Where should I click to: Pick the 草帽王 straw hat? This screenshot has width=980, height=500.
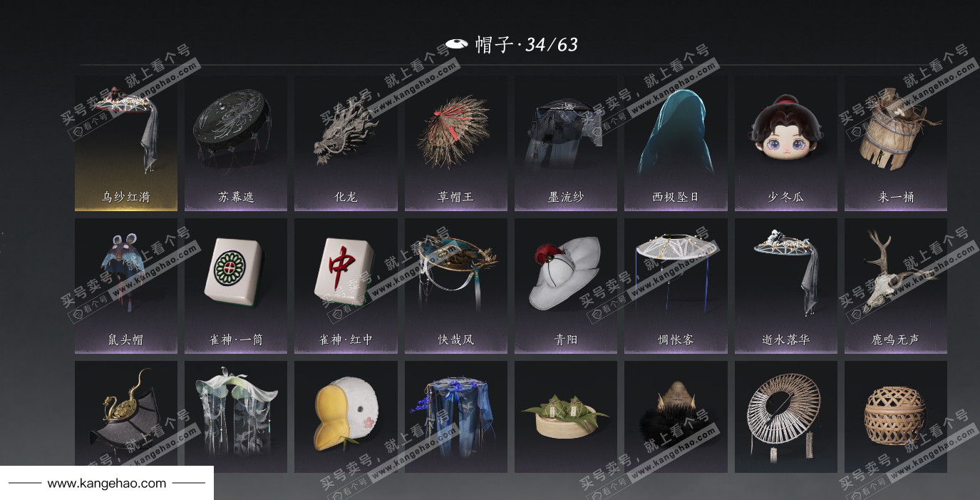tap(456, 143)
